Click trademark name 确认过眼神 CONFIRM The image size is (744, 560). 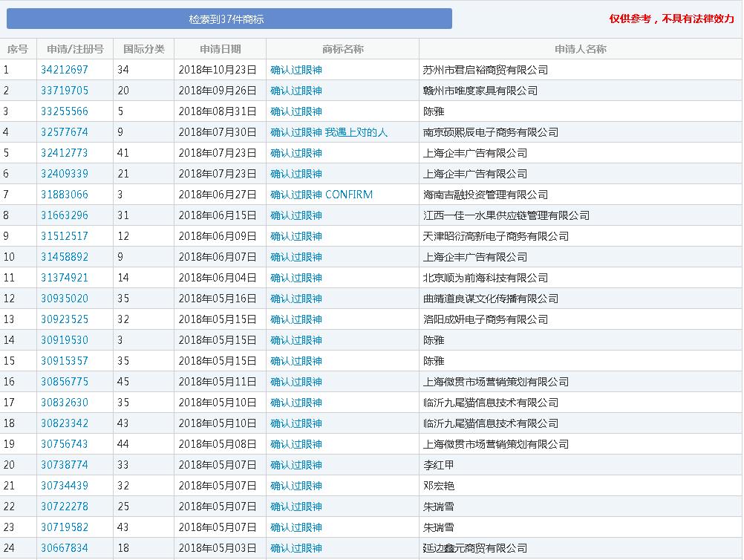click(322, 195)
